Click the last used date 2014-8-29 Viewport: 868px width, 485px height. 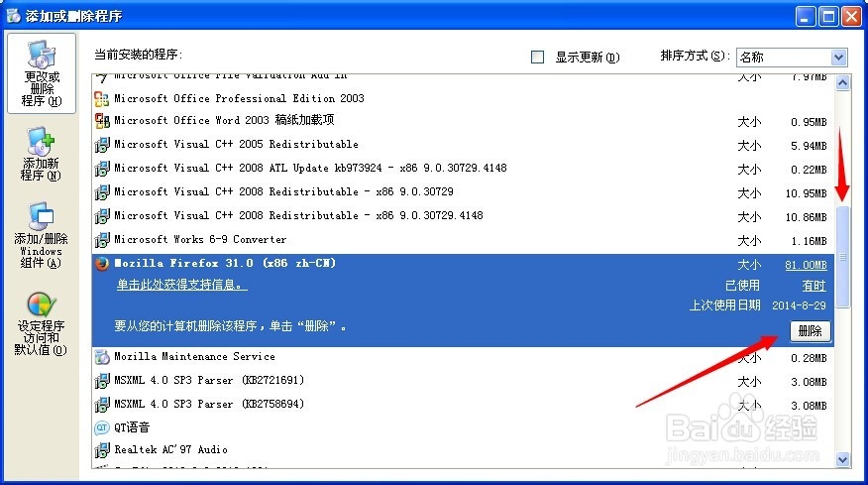[799, 305]
